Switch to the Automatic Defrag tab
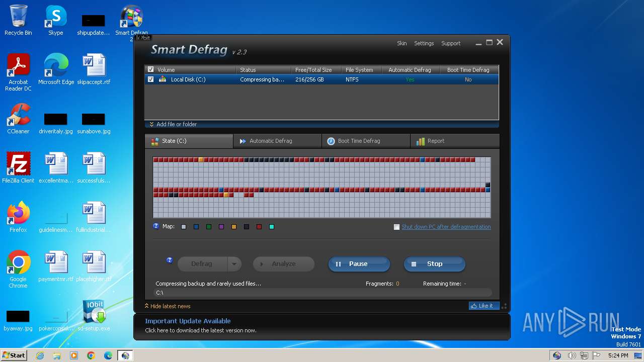Viewport: 644px width, 362px height. (x=277, y=141)
